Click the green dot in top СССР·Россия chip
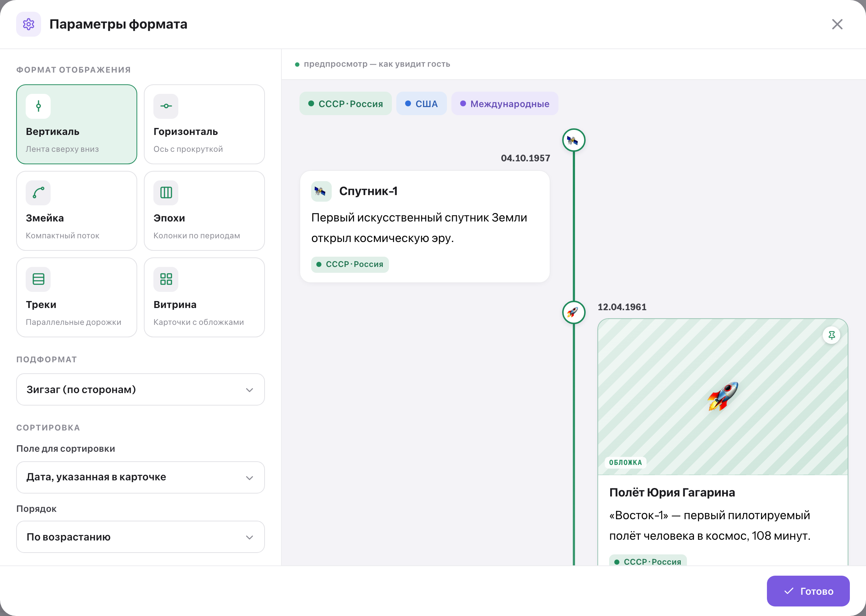 click(311, 103)
